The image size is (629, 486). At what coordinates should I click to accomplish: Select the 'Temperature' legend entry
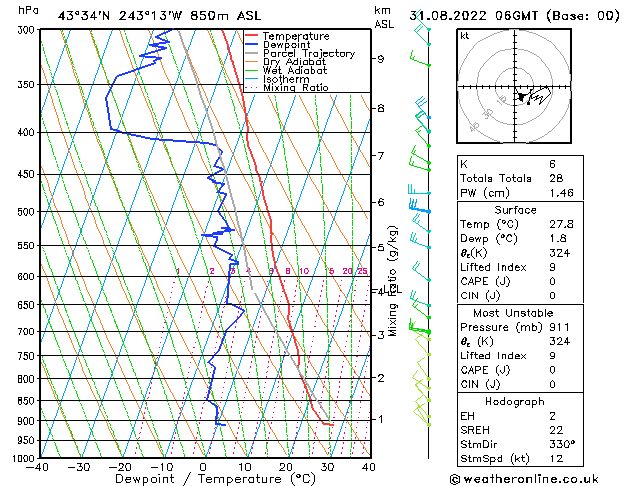296,36
